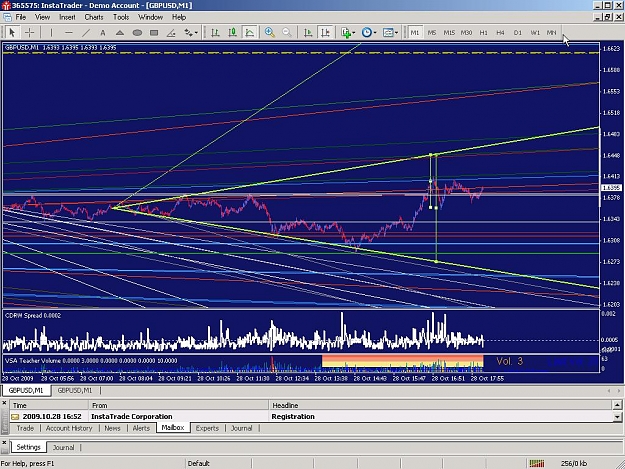The width and height of the screenshot is (625, 469).
Task: Select the Mailbox tab
Action: pos(173,428)
